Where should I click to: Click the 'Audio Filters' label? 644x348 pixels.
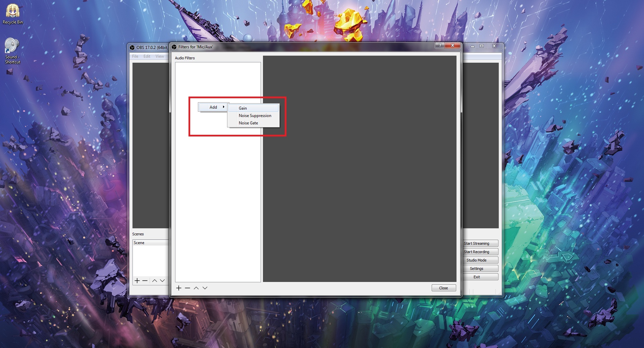(x=185, y=58)
